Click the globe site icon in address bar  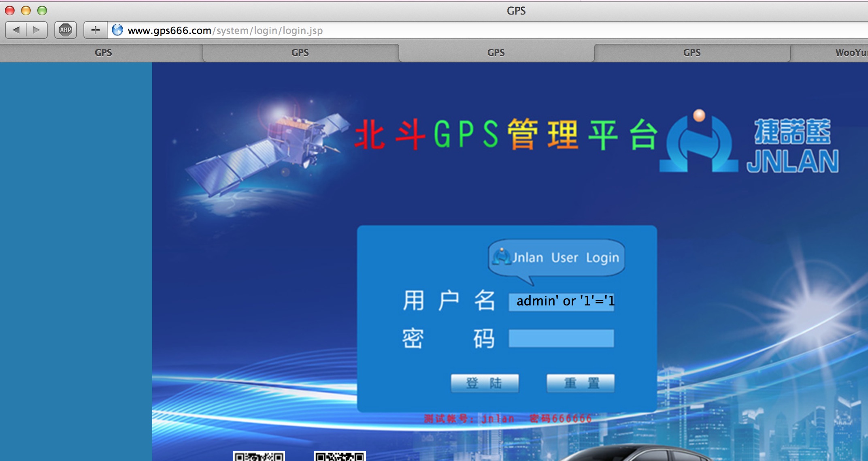coord(117,30)
